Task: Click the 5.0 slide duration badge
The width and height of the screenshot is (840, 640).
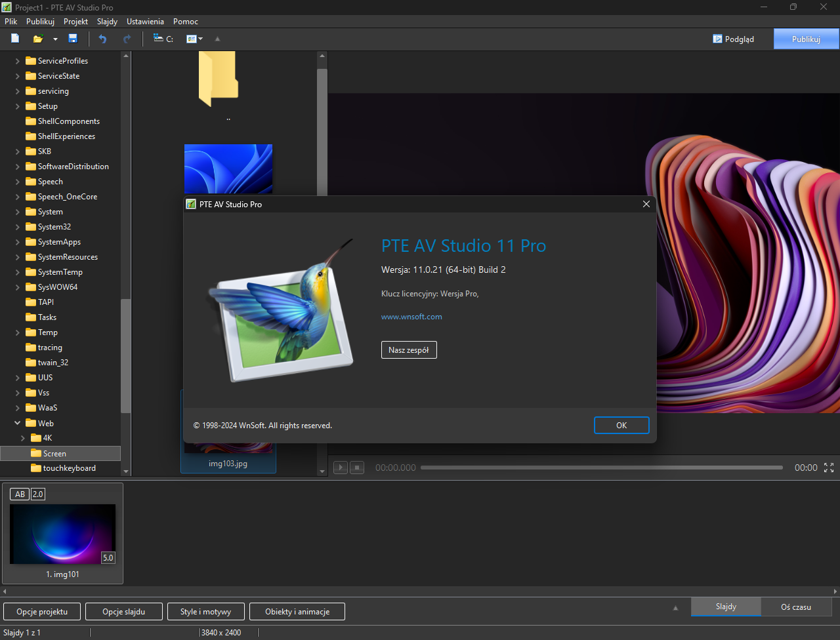Action: click(108, 558)
